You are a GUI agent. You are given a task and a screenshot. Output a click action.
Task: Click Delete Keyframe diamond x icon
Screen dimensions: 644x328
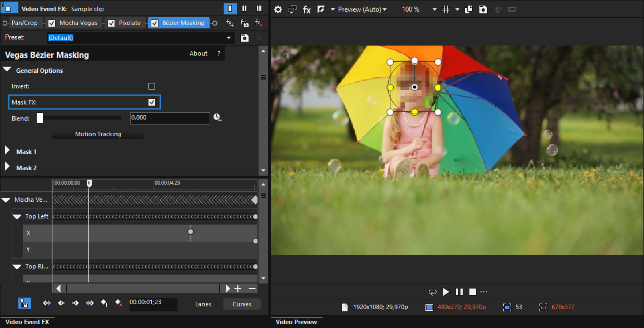(x=118, y=304)
